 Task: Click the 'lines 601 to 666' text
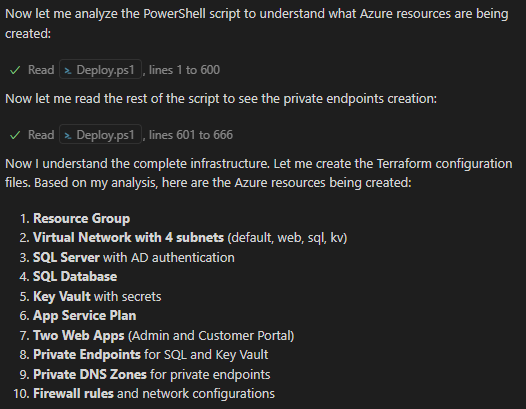pyautogui.click(x=191, y=135)
